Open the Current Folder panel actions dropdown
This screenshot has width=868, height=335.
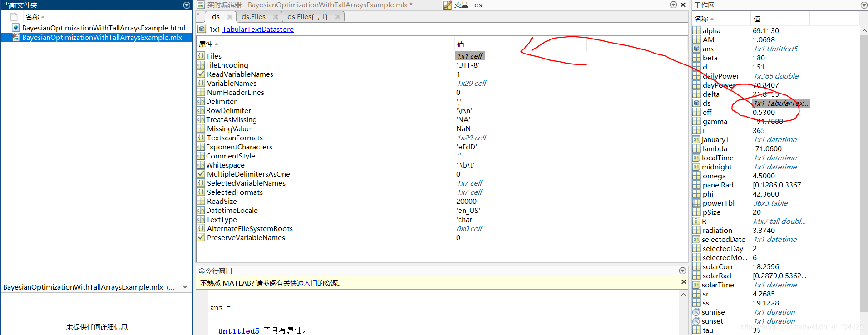(x=187, y=5)
